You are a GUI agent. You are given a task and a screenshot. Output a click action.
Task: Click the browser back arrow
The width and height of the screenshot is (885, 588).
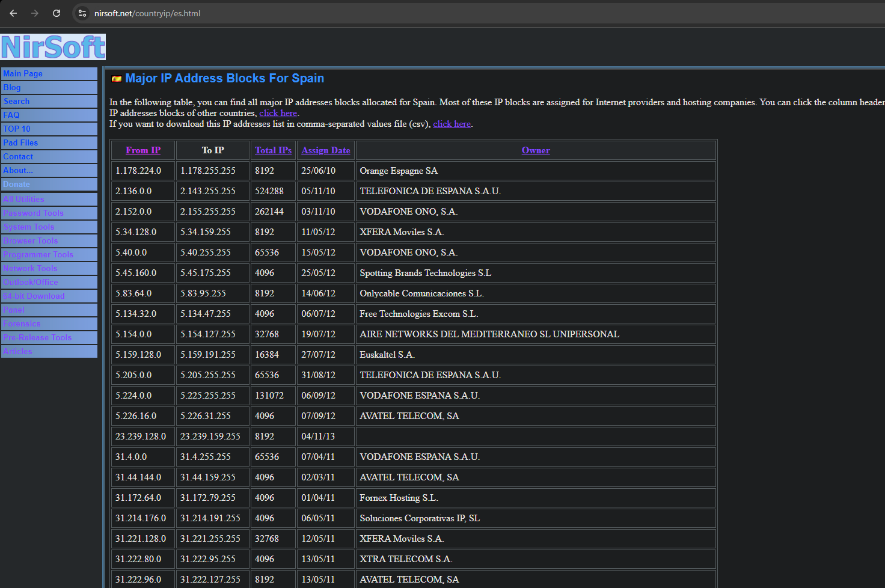13,13
